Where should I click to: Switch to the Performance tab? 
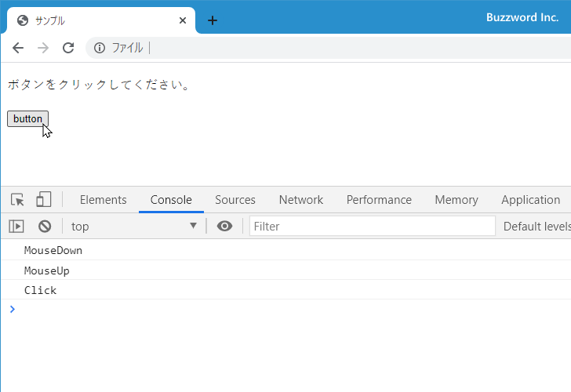[379, 200]
